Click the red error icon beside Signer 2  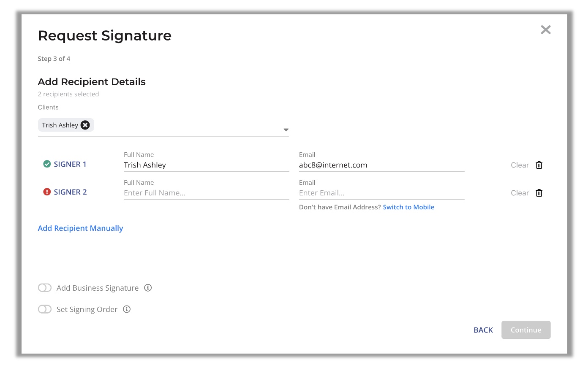point(47,192)
